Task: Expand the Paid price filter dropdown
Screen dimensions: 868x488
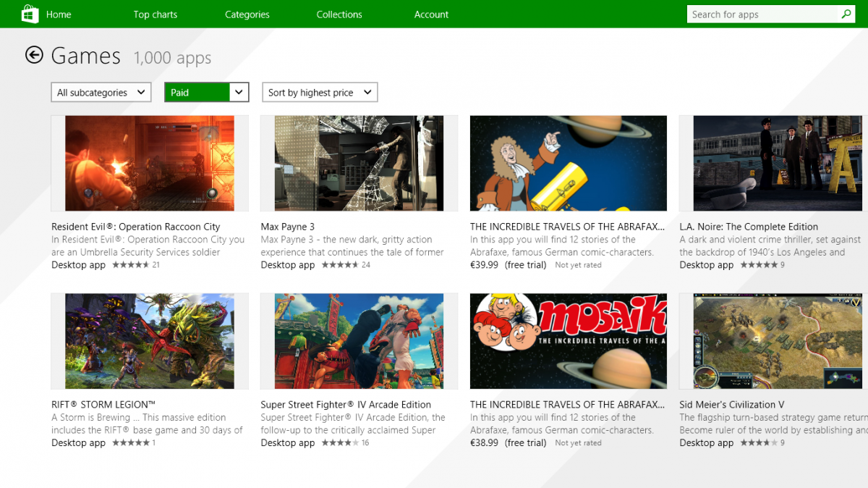Action: pyautogui.click(x=207, y=92)
